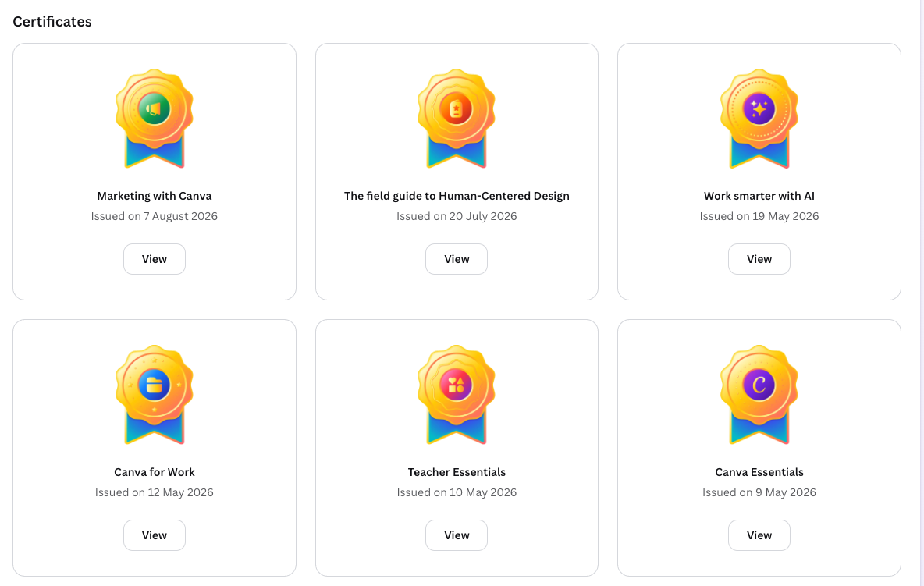924x586 pixels.
Task: Click the Canva for Work badge icon
Action: (155, 395)
